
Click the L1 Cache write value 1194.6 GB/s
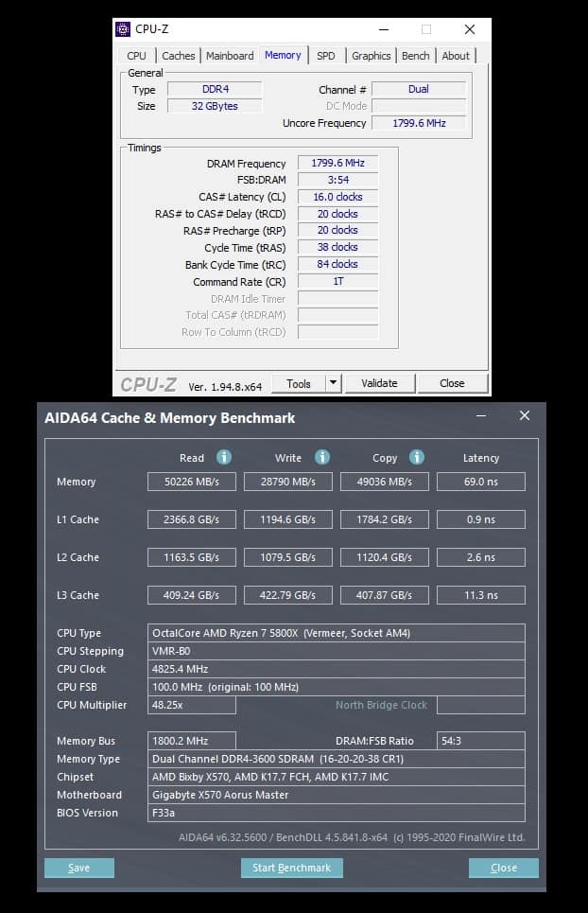coord(288,519)
